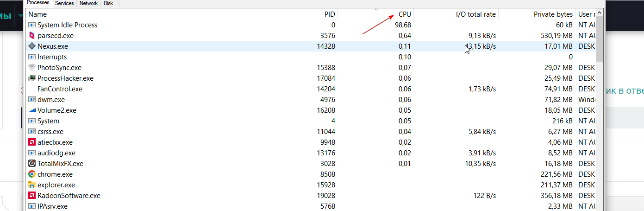
Task: Sort processes by CPU column header
Action: coord(404,14)
